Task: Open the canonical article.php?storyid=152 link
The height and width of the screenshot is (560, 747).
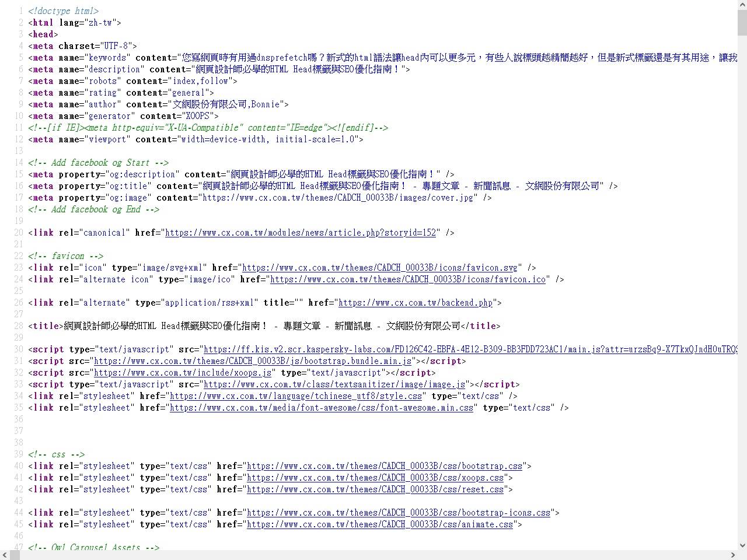Action: tap(301, 233)
